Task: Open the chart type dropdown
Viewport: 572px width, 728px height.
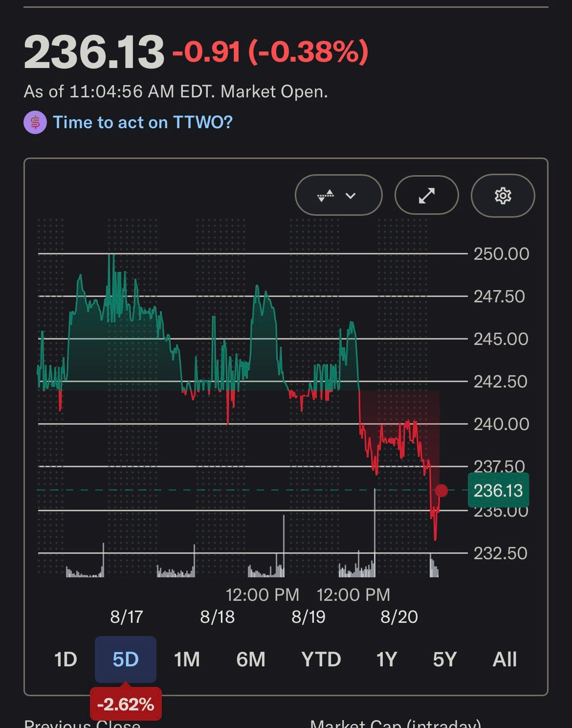Action: tap(338, 196)
